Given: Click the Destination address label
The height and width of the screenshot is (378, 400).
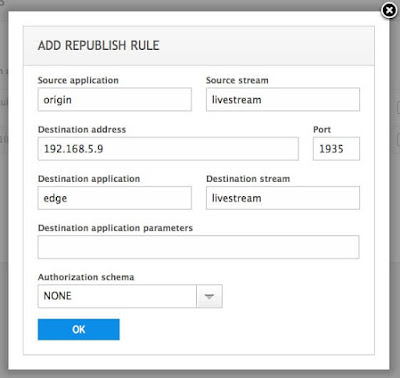Looking at the screenshot, I should 82,129.
